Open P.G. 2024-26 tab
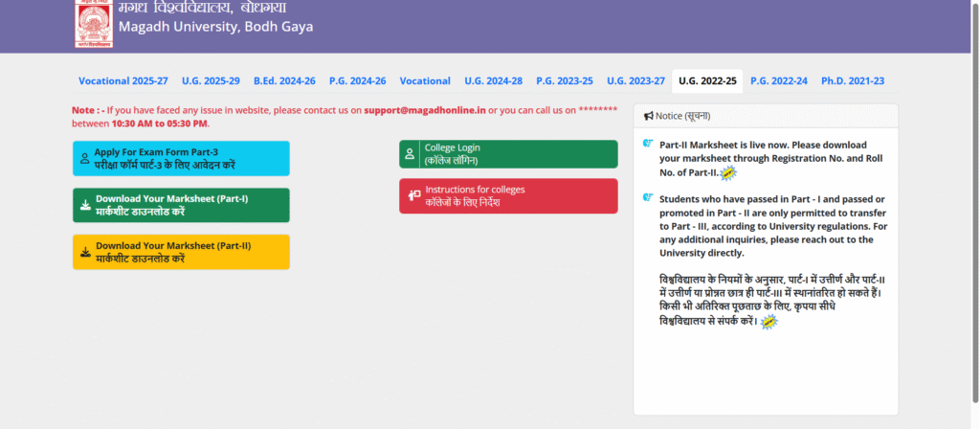The image size is (980, 429). click(x=358, y=80)
